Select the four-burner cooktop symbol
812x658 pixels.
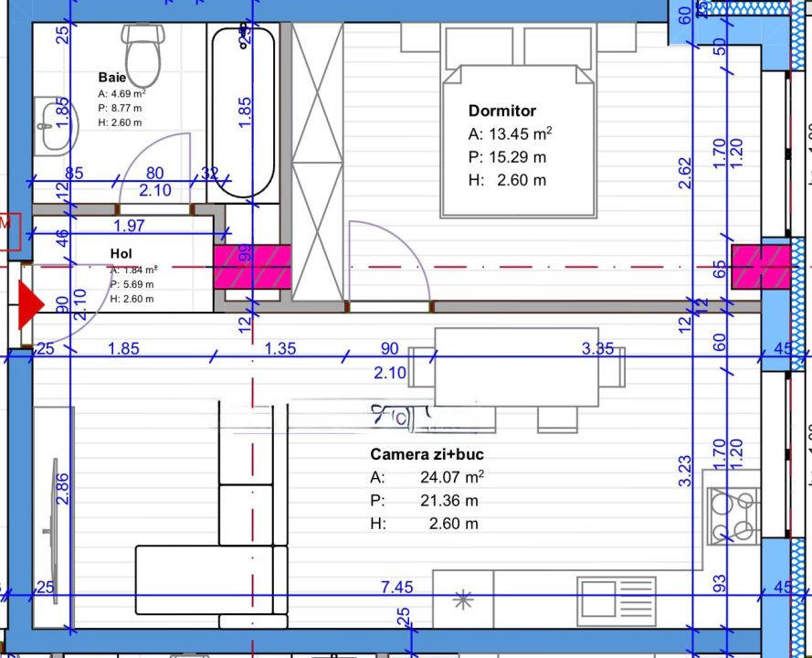point(733,516)
